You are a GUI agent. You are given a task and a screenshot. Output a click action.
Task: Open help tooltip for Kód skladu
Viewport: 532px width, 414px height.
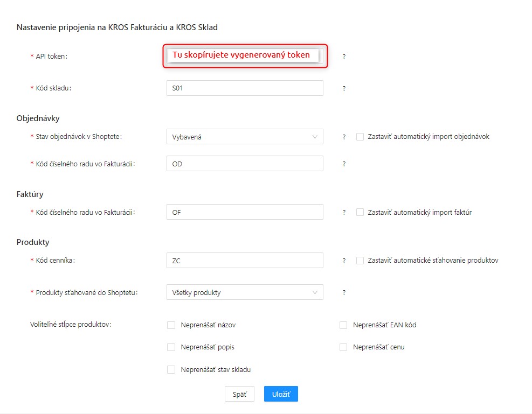click(344, 88)
